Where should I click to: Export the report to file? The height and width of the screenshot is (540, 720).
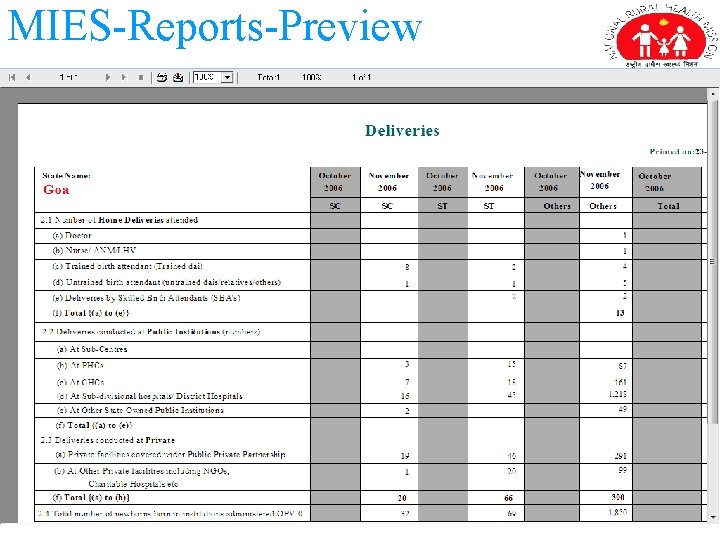click(178, 78)
